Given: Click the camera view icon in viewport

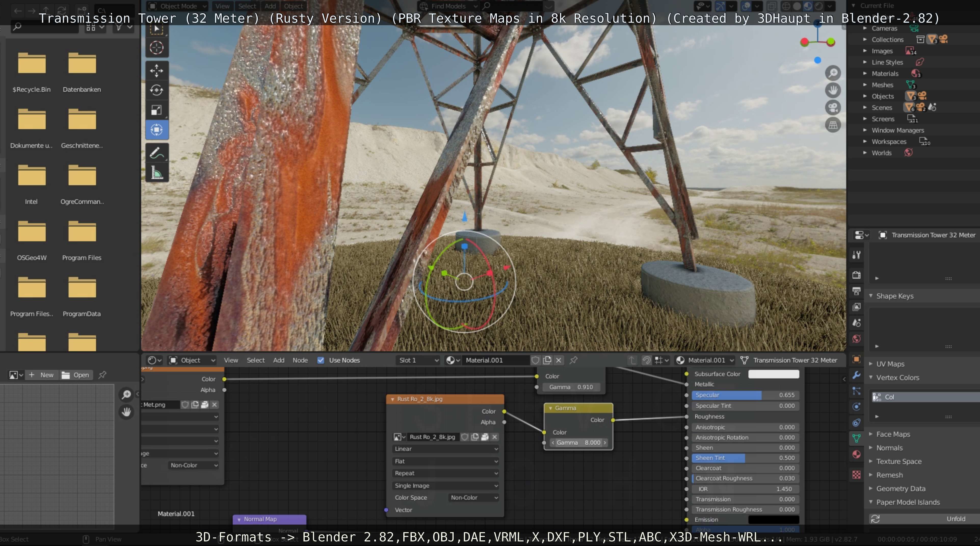Looking at the screenshot, I should (x=833, y=108).
